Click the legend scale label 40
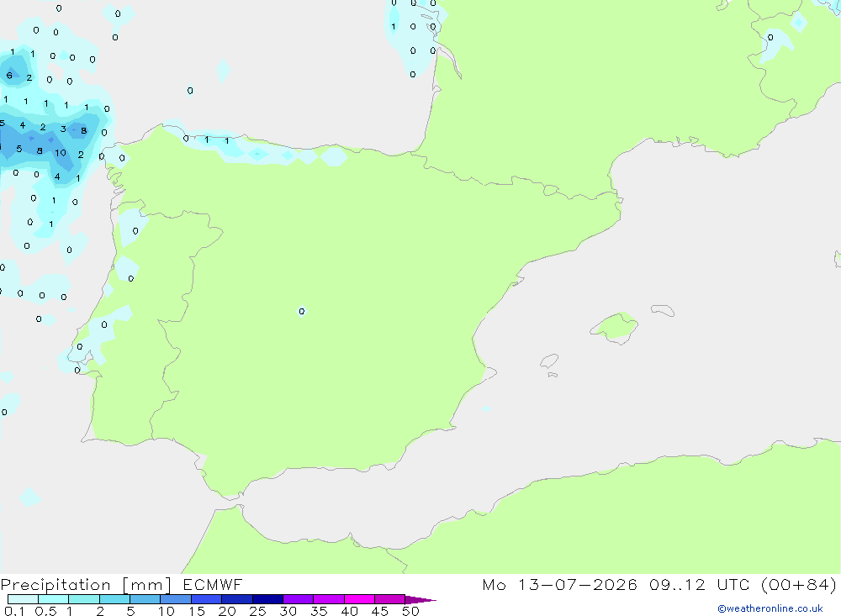841x616 pixels. click(x=350, y=611)
